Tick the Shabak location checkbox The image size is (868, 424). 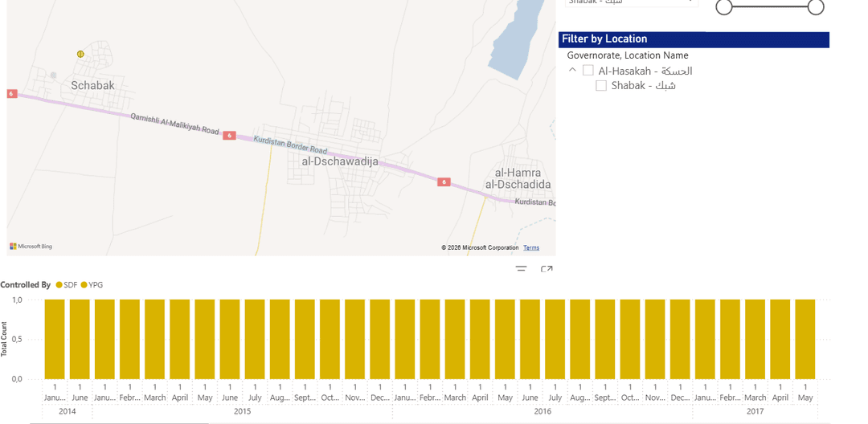point(601,86)
